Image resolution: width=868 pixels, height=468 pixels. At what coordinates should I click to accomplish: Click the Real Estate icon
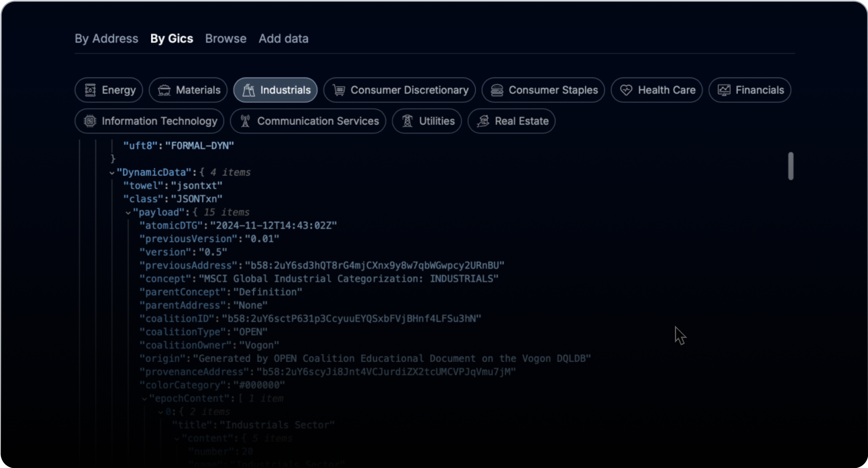pyautogui.click(x=483, y=121)
